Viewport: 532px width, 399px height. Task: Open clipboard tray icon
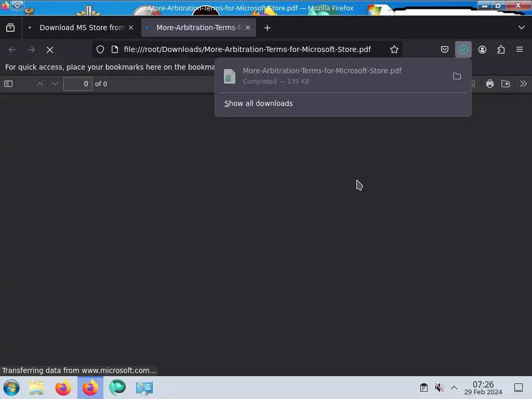(424, 388)
